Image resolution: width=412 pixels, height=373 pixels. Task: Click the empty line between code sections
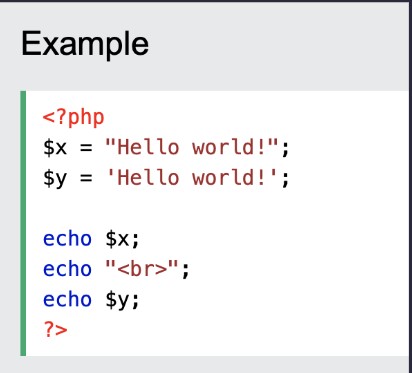(x=217, y=208)
